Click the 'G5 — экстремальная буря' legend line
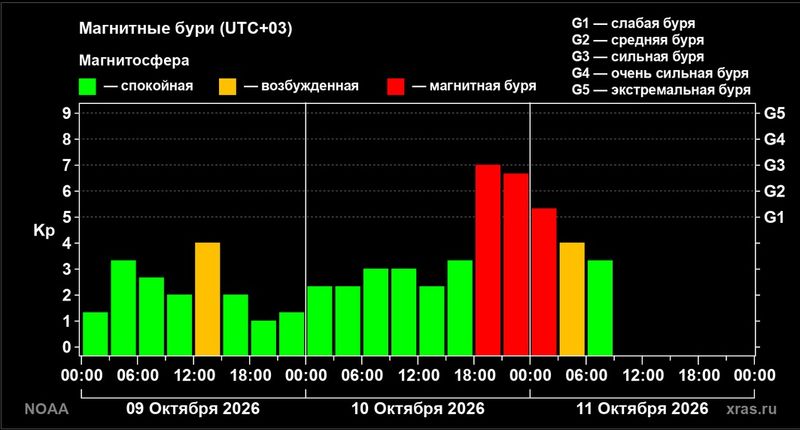 point(661,90)
